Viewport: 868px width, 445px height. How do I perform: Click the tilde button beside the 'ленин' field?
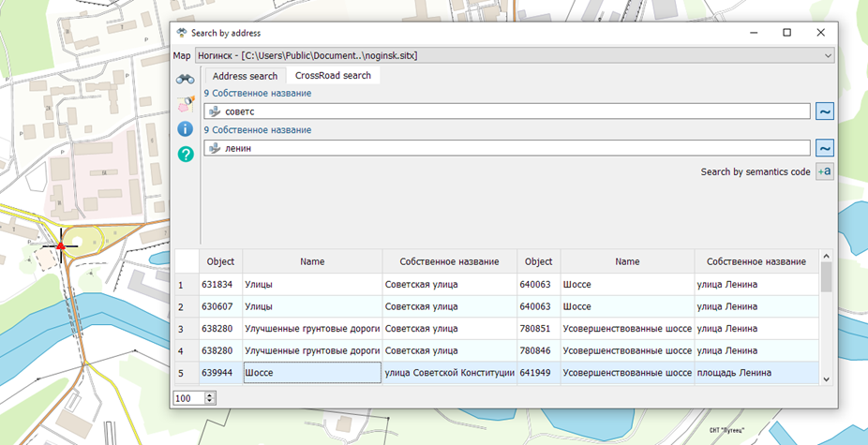point(824,148)
